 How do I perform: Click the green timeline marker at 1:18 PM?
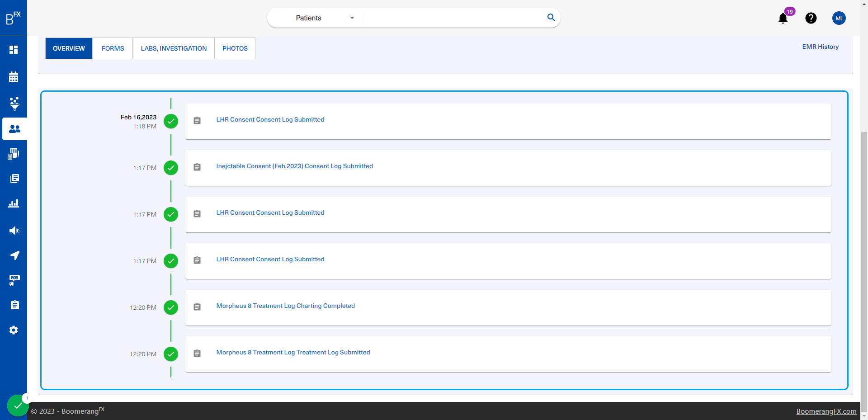(x=171, y=121)
